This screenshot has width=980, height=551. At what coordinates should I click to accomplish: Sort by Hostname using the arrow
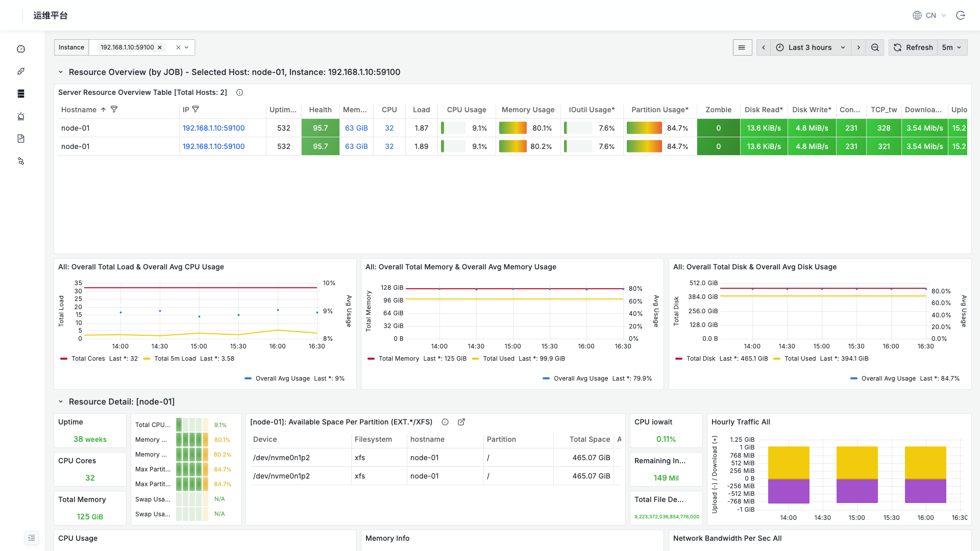pyautogui.click(x=103, y=110)
